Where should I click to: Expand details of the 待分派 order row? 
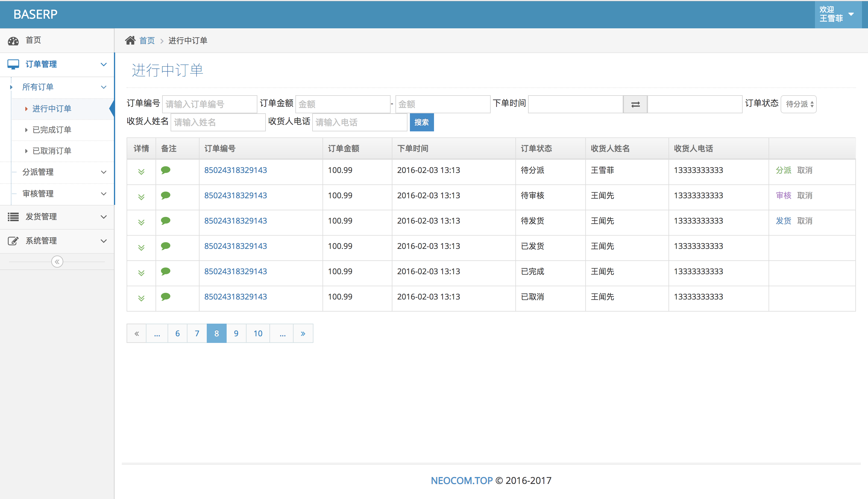141,172
